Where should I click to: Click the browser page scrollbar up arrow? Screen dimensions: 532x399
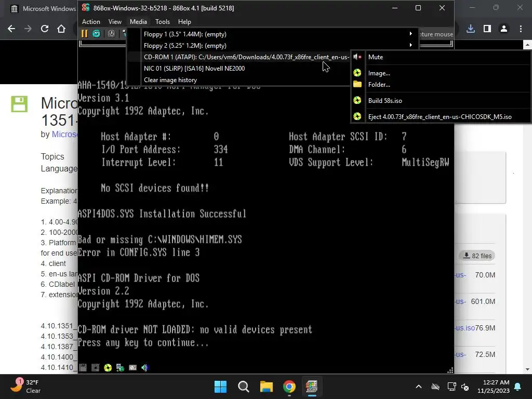pos(528,45)
